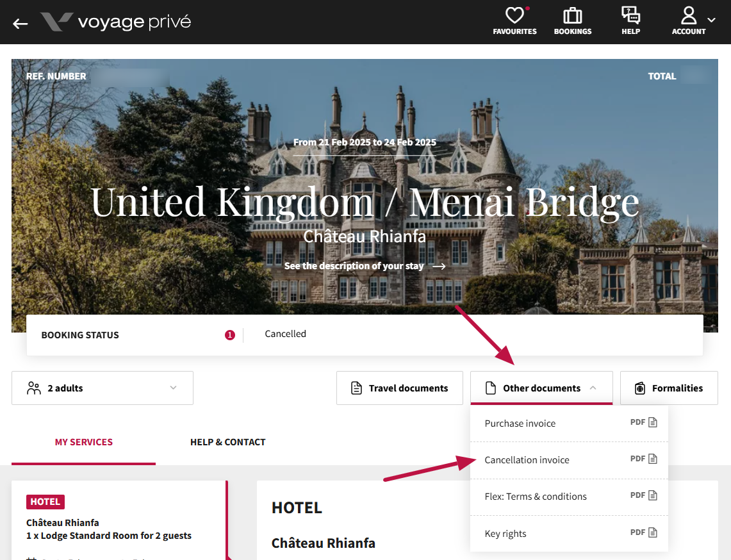Click the Château Rhianfa hero subtitle
The image size is (731, 560).
[x=365, y=236]
